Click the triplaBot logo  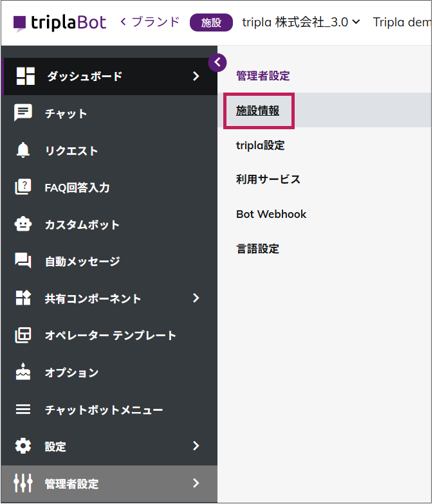(x=60, y=23)
